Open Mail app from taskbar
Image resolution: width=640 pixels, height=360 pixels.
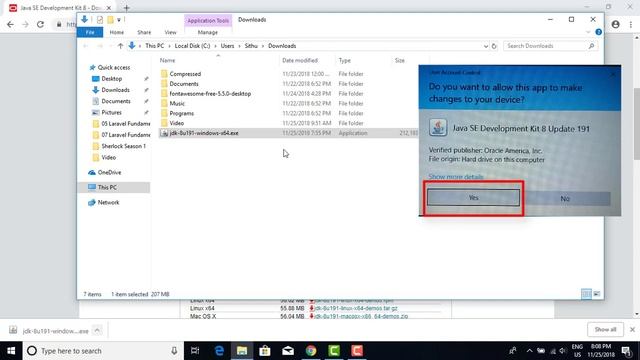[288, 351]
